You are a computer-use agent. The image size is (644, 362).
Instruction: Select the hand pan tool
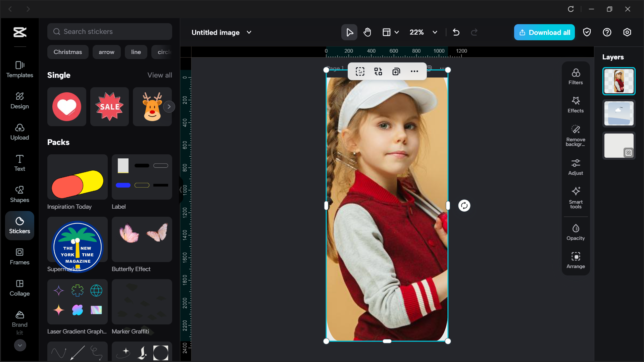click(x=367, y=32)
